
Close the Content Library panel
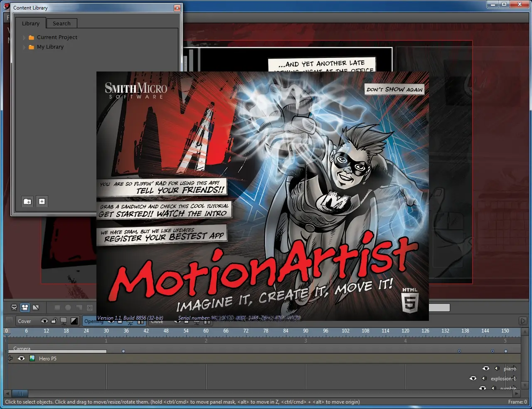[x=177, y=8]
